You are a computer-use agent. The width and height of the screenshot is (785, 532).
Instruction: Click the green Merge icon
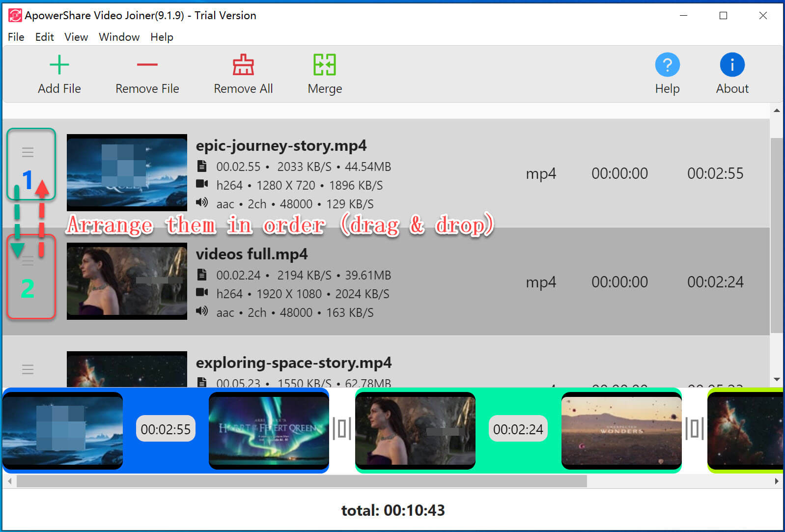[x=325, y=65]
